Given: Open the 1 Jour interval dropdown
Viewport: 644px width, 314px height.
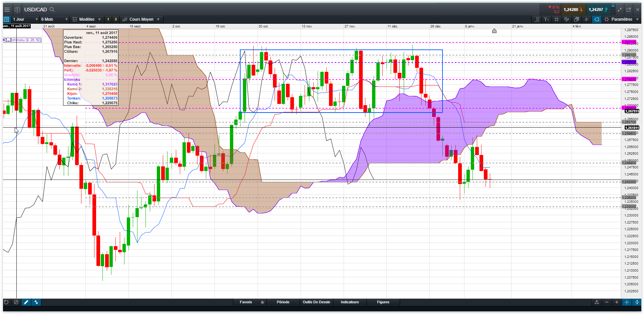Looking at the screenshot, I should tap(25, 19).
